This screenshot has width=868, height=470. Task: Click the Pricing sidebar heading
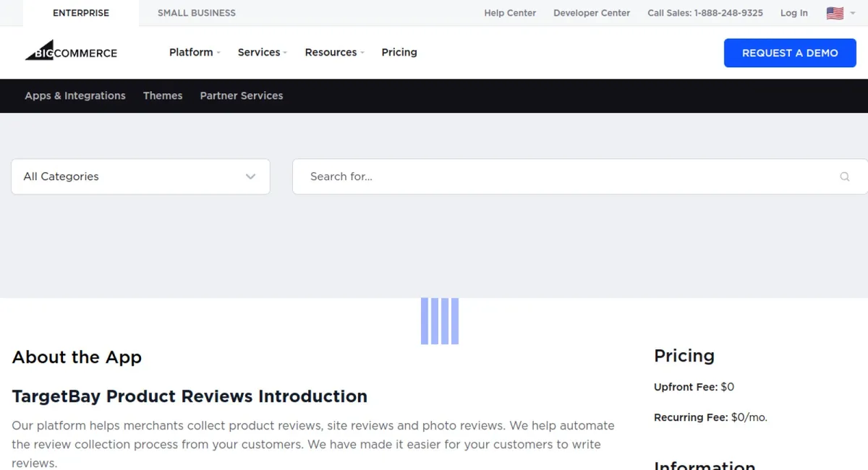tap(684, 356)
